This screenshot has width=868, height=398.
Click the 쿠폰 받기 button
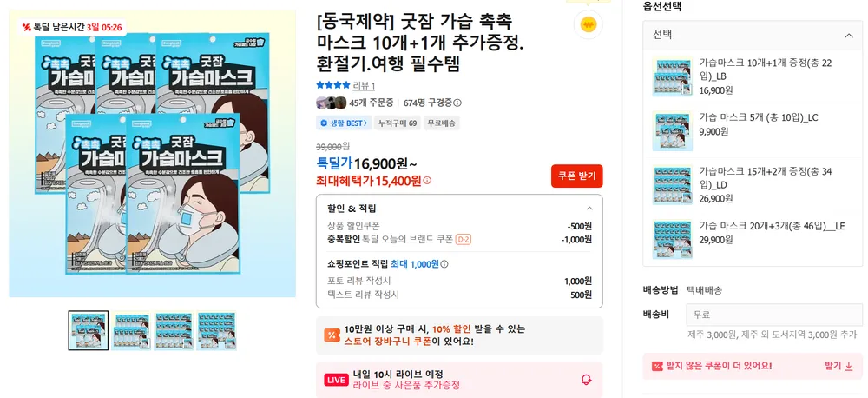pos(577,176)
